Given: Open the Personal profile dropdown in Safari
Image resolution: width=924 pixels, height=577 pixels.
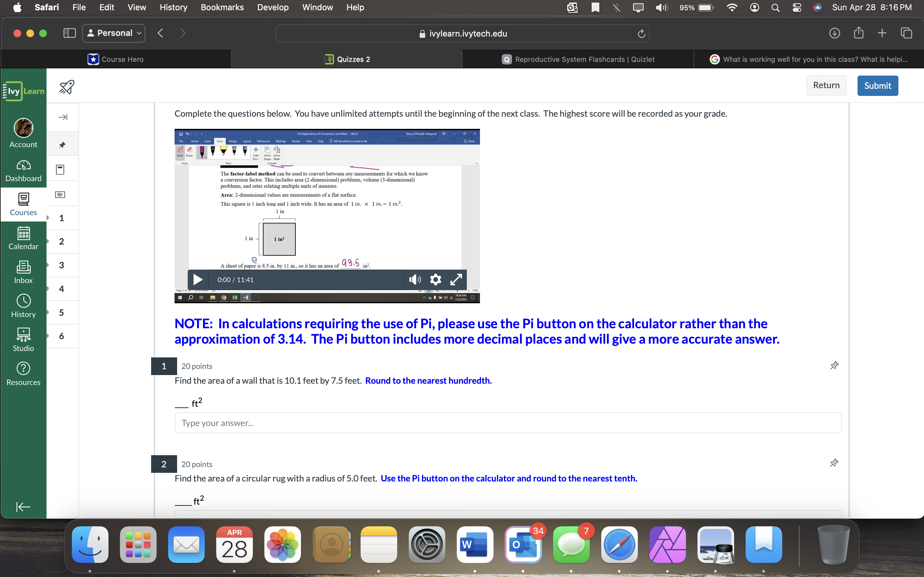Looking at the screenshot, I should pos(113,33).
